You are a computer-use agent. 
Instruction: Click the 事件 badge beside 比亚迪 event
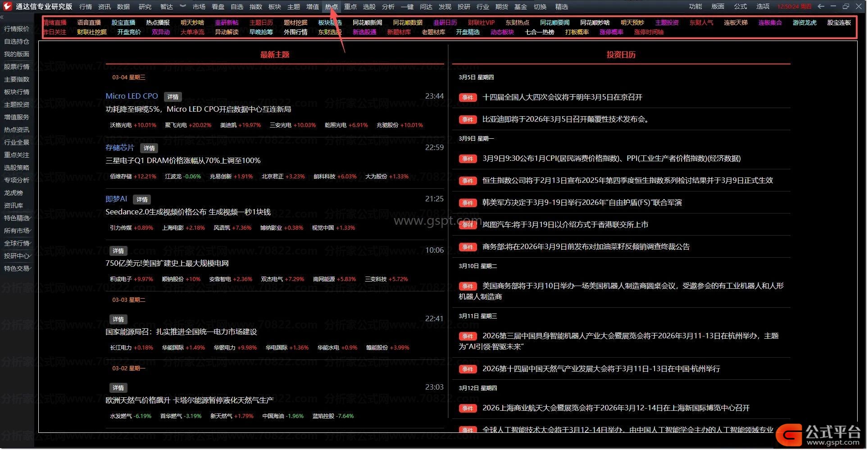pos(468,119)
